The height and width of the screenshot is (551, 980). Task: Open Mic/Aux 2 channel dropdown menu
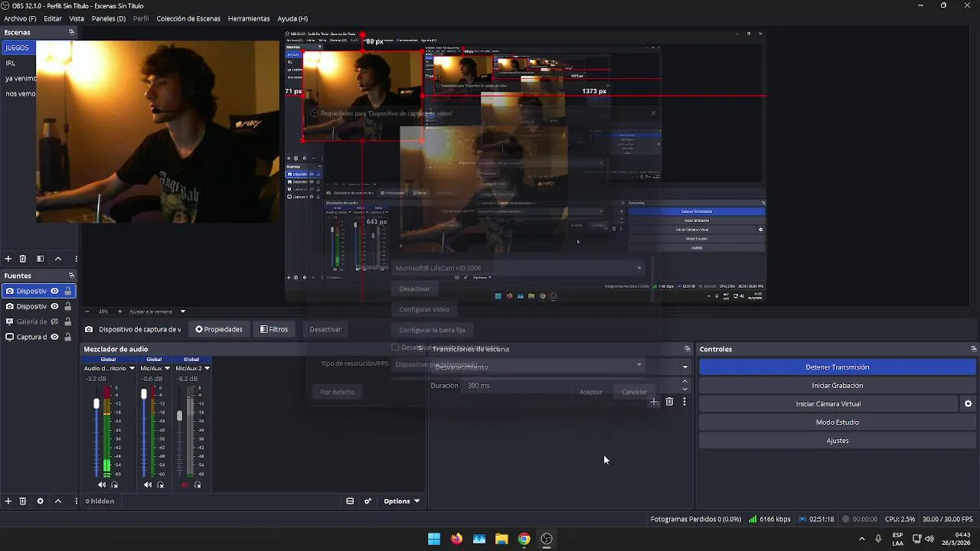coord(207,368)
